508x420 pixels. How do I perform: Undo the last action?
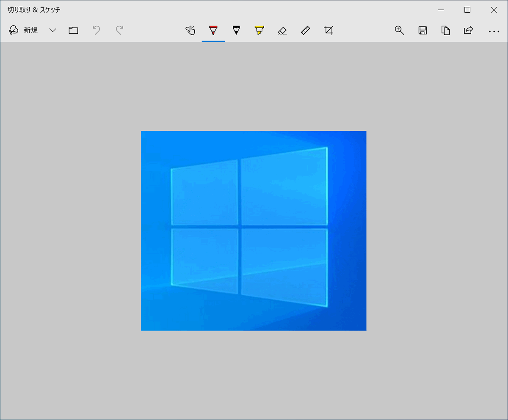point(97,30)
